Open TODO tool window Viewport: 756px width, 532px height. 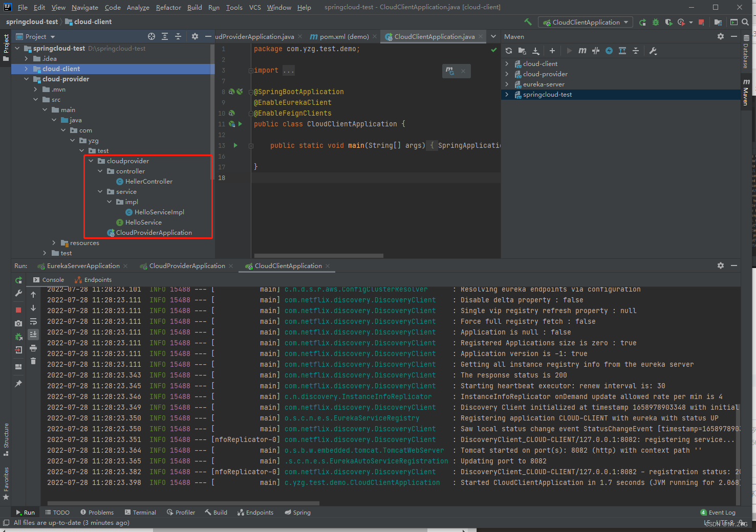[57, 512]
